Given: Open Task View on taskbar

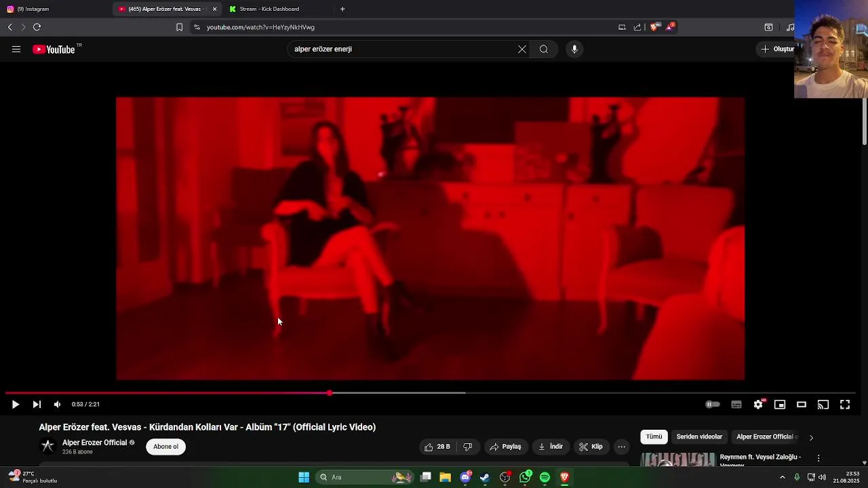Looking at the screenshot, I should pyautogui.click(x=426, y=477).
